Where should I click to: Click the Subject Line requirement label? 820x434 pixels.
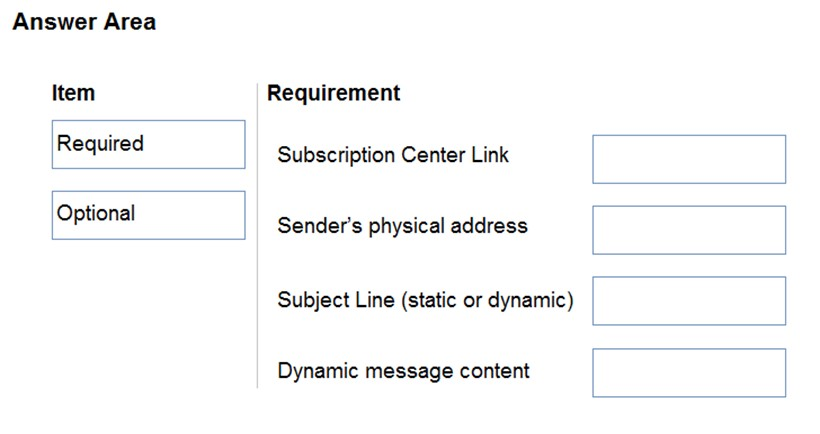tap(426, 300)
